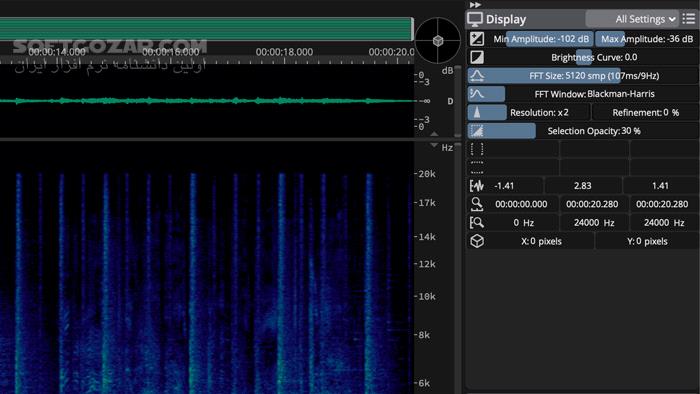Screen dimensions: 700x394
Task: Click the timeline ruler at 00:00:16.000
Action: 171,52
